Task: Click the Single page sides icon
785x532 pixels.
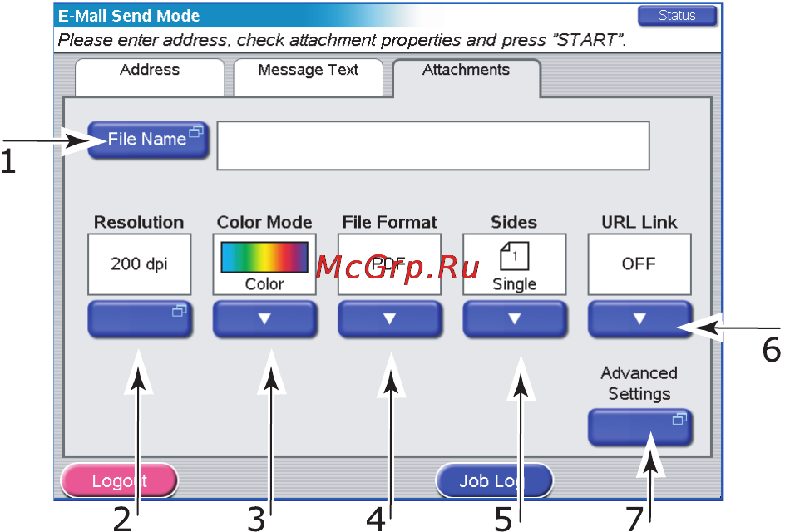Action: [x=515, y=256]
